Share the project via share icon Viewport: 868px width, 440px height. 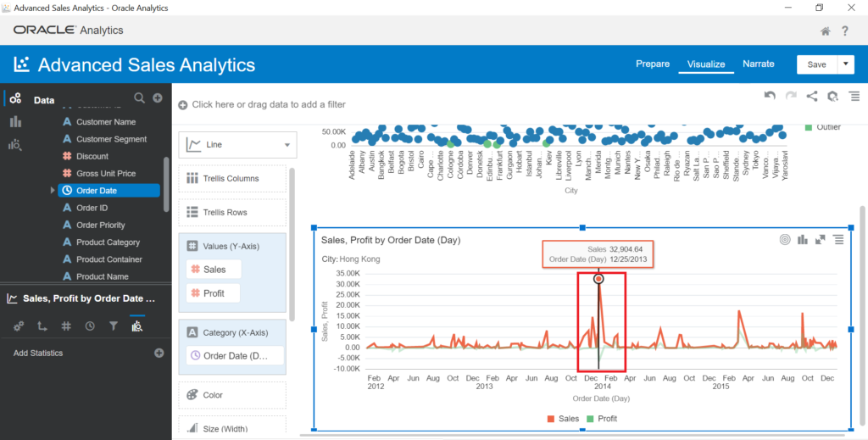pos(811,96)
